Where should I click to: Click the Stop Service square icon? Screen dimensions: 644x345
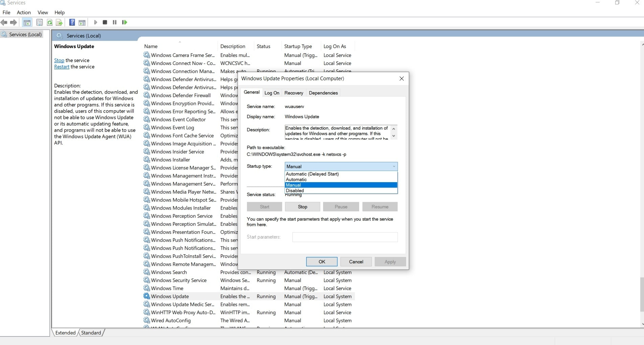pos(105,22)
